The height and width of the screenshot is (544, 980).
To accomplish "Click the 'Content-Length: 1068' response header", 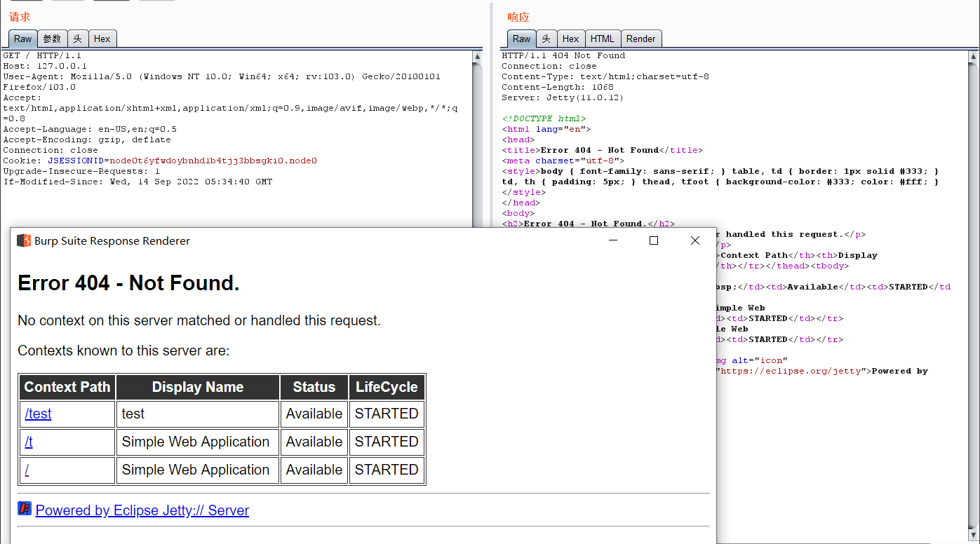I will pos(558,87).
